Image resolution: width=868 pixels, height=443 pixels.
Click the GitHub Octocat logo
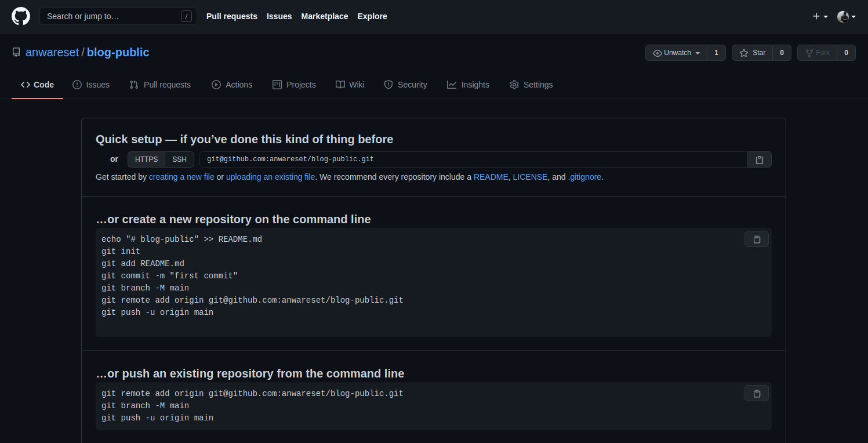point(20,16)
